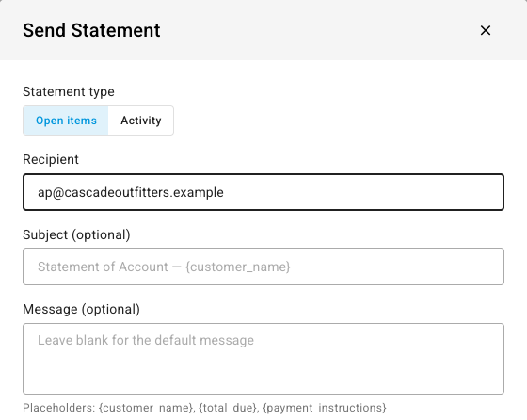Click the Send Statement dialog title
Image resolution: width=527 pixels, height=420 pixels.
click(x=91, y=30)
